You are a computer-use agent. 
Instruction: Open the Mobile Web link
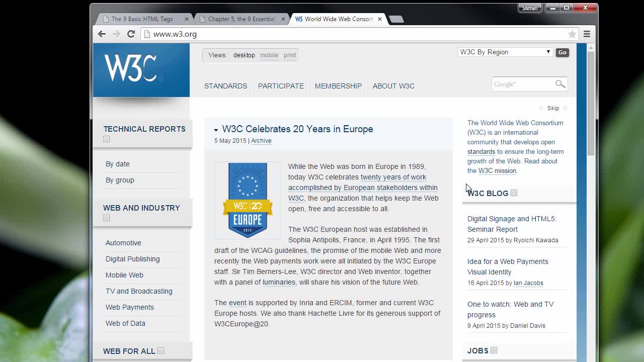click(x=124, y=275)
